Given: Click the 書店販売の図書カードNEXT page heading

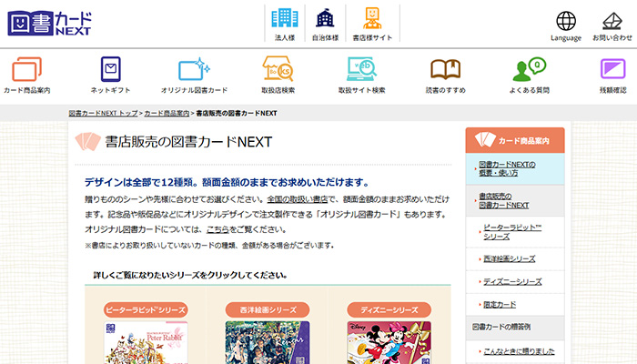Looking at the screenshot, I should 188,142.
